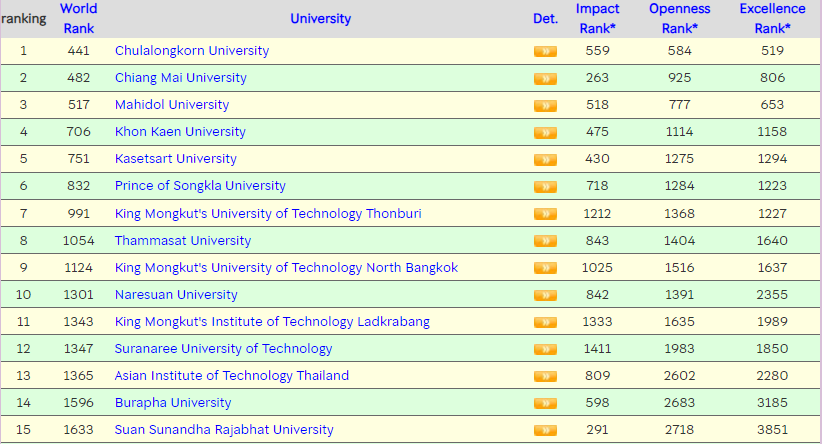The width and height of the screenshot is (822, 444).
Task: Open Thammasat University link
Action: 183,241
